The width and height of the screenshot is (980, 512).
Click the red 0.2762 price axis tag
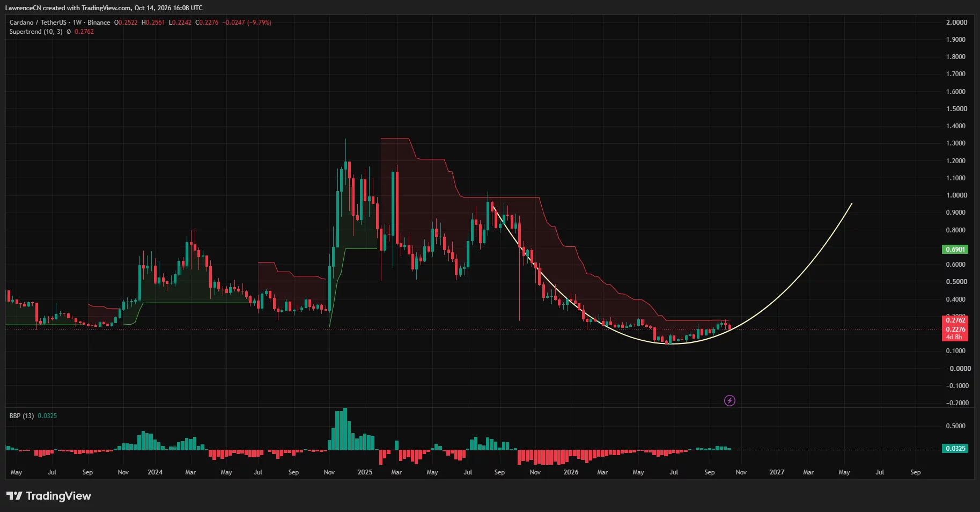pyautogui.click(x=955, y=320)
